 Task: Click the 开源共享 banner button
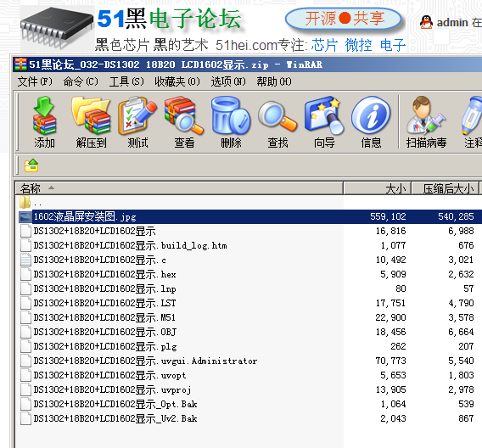344,19
